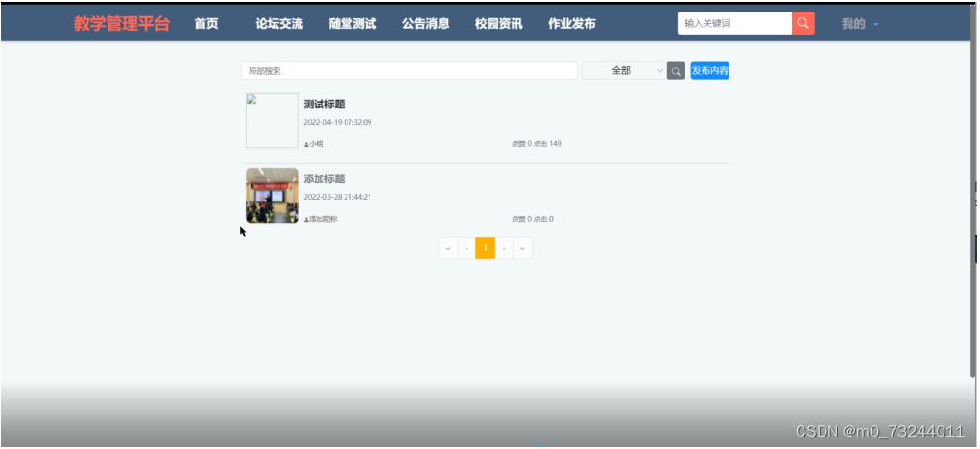This screenshot has height=449, width=980.
Task: Click the author name 添加昵称
Action: (323, 219)
